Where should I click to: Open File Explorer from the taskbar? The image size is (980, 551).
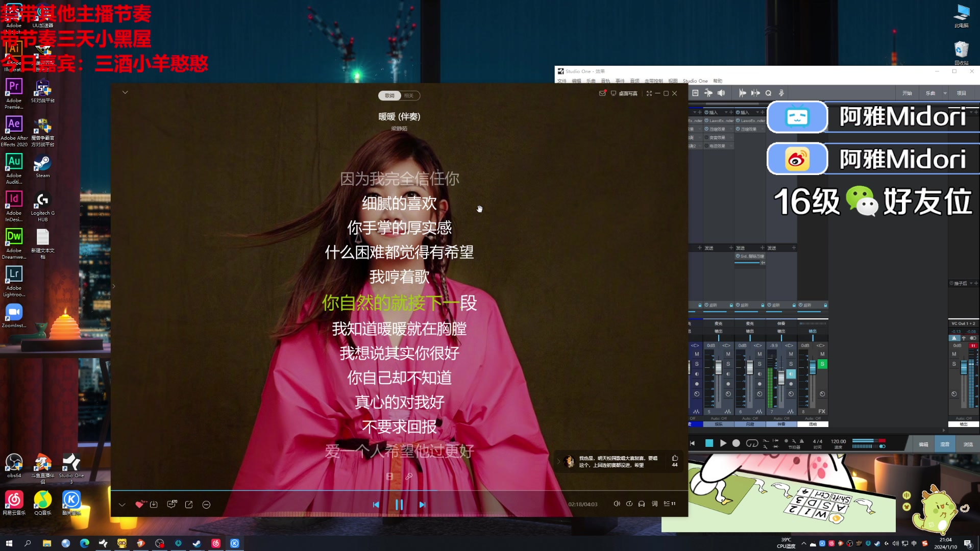click(46, 543)
